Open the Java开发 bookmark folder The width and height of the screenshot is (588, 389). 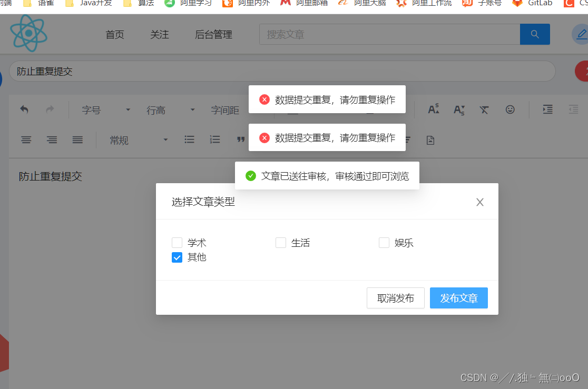(89, 3)
